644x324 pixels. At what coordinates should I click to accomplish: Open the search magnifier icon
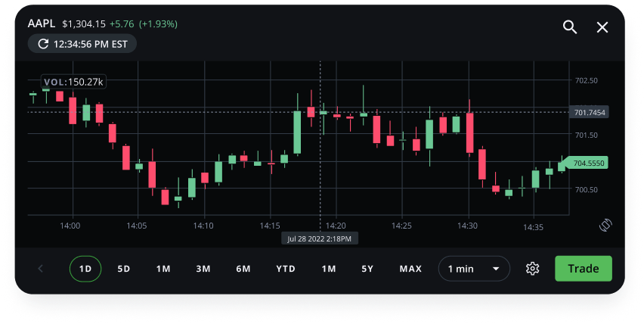[x=570, y=27]
